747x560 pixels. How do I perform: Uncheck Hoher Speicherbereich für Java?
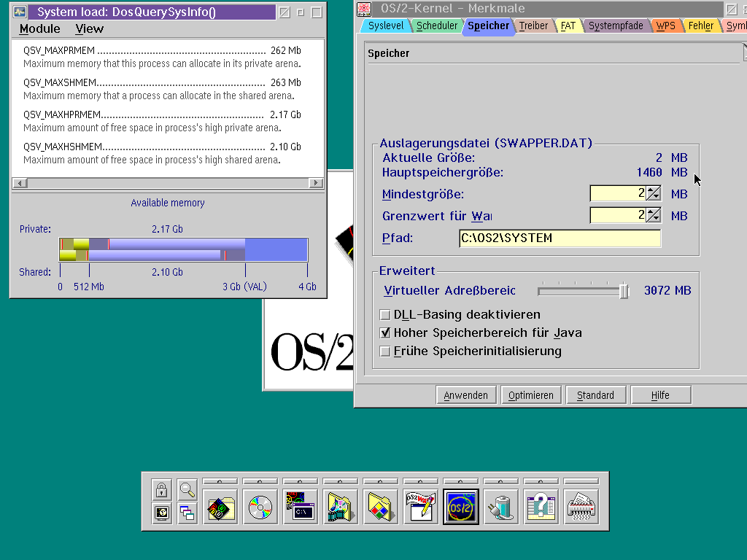[385, 332]
